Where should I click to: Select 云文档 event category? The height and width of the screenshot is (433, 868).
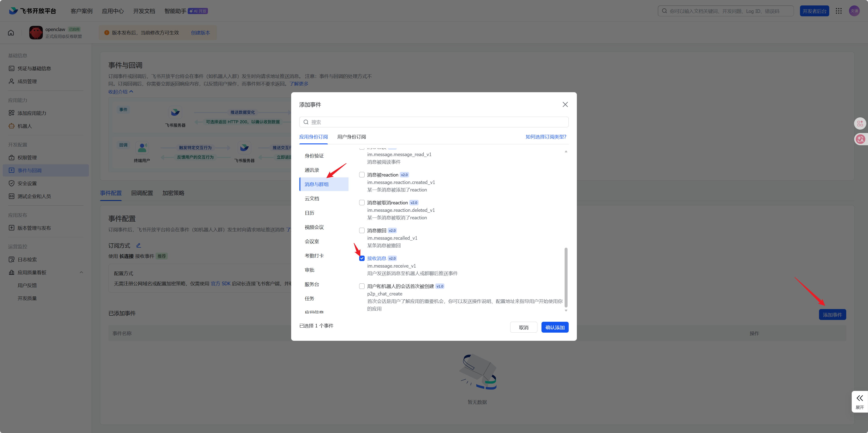click(324, 199)
